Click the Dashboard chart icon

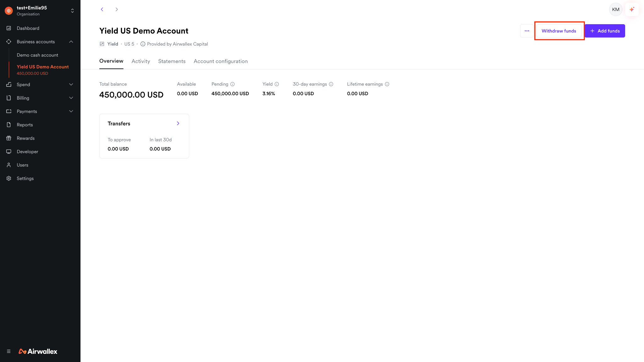click(9, 28)
